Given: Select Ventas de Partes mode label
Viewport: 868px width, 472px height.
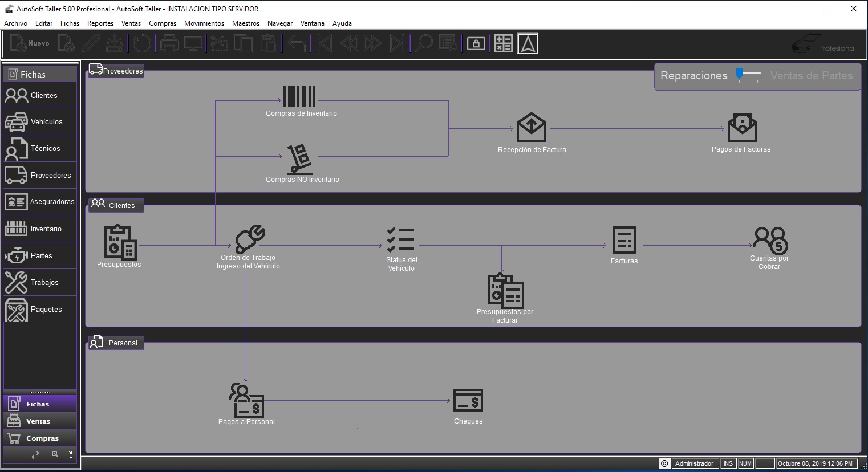Looking at the screenshot, I should (812, 75).
